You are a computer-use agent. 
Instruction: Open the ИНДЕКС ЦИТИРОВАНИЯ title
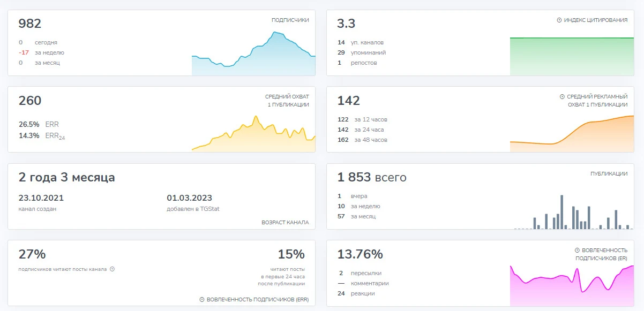point(596,20)
